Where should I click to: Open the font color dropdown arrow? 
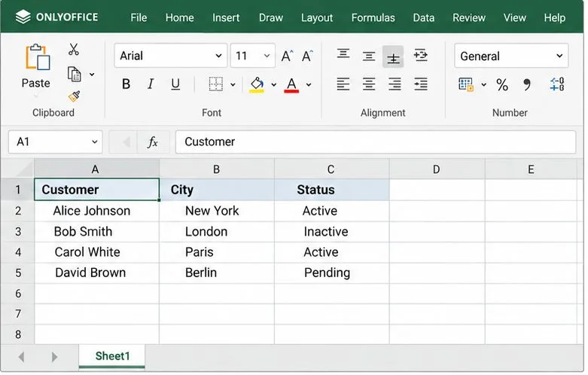coord(309,85)
